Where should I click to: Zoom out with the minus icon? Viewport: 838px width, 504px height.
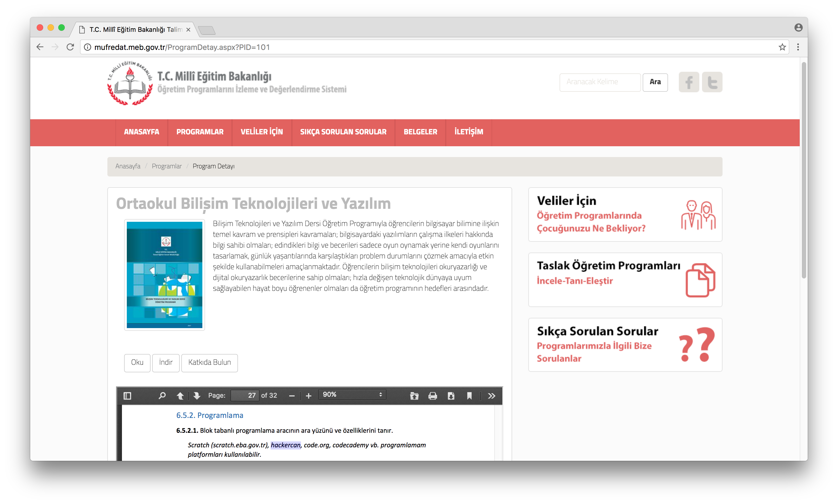292,396
